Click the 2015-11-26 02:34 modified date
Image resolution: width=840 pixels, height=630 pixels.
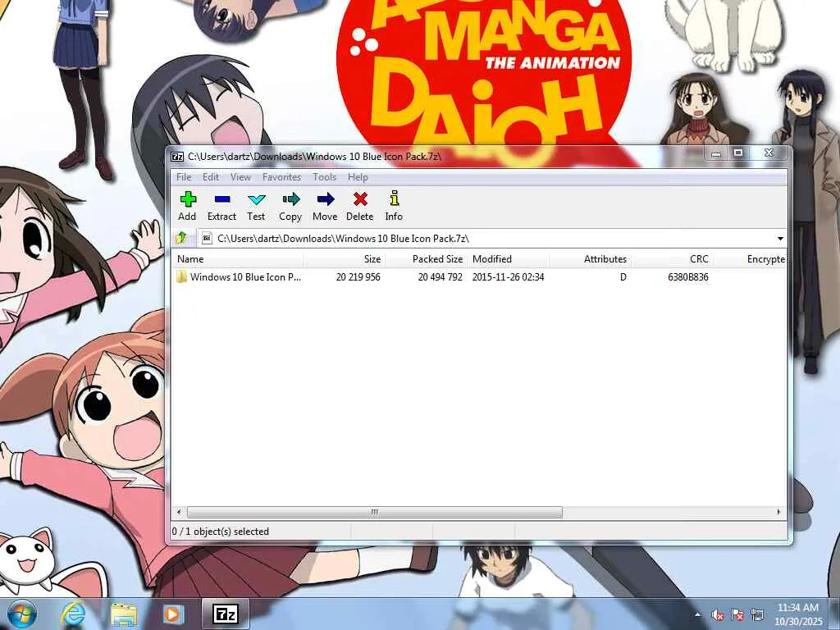(x=508, y=277)
